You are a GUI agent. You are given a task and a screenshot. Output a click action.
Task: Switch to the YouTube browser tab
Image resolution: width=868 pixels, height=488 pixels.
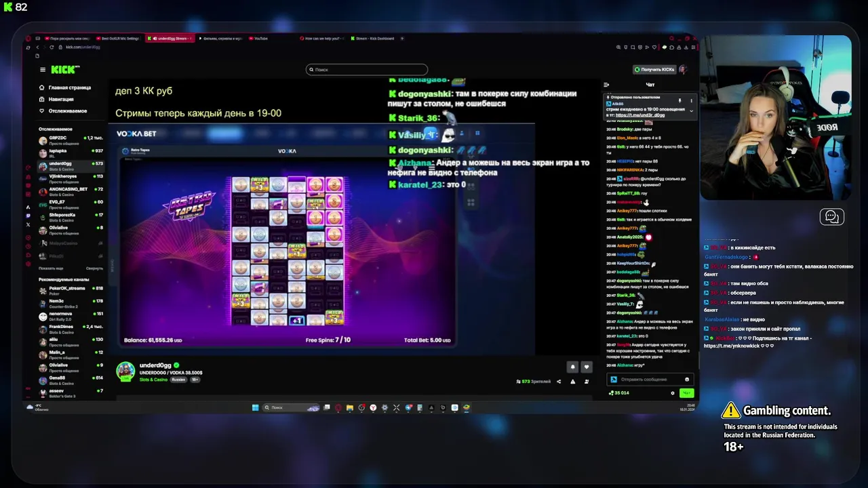pyautogui.click(x=271, y=39)
